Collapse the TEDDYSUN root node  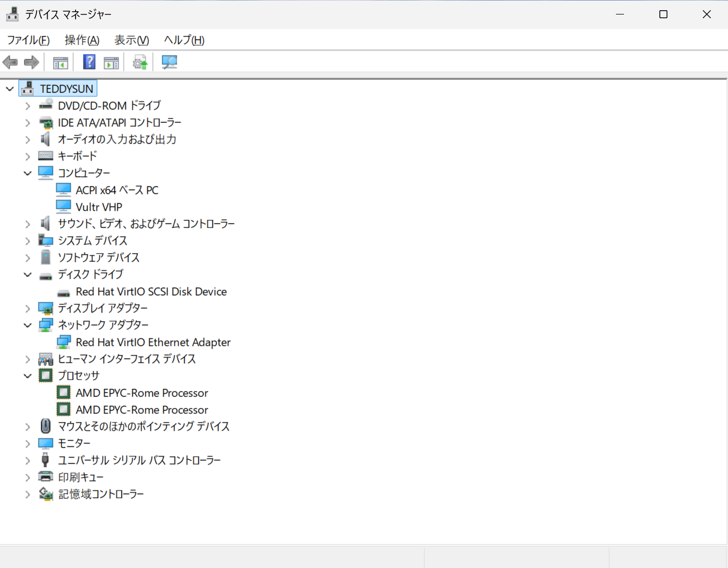point(10,88)
